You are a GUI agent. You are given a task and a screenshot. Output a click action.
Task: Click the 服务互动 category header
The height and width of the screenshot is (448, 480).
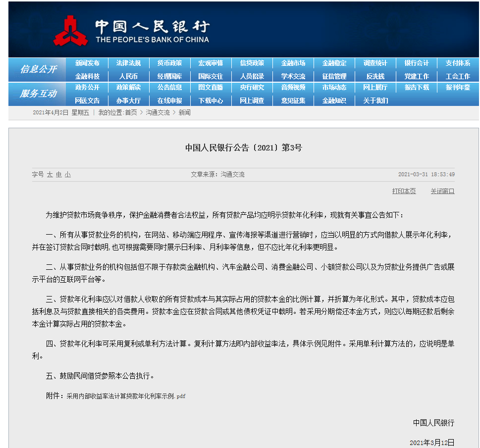point(38,94)
